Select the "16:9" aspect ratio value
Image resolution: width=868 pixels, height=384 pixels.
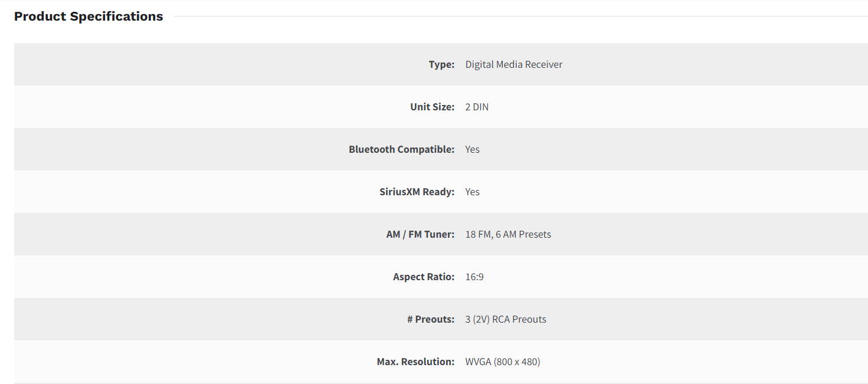[x=474, y=277]
